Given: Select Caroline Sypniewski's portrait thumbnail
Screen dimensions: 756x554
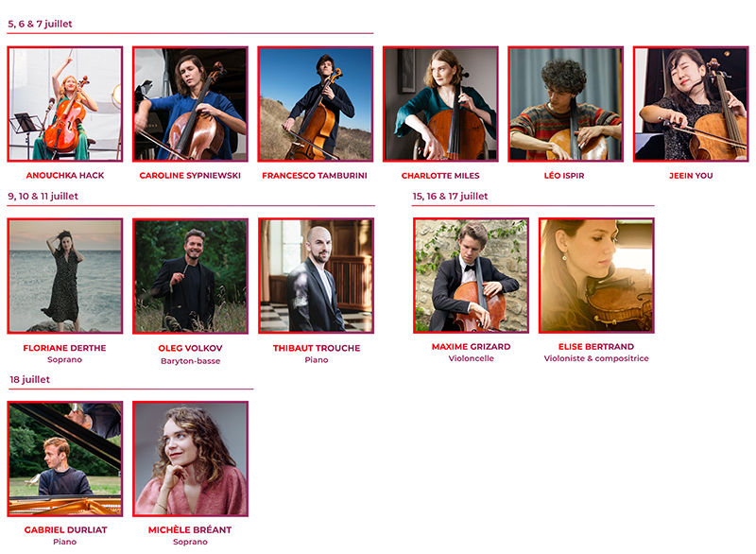Looking at the screenshot, I should click(191, 104).
